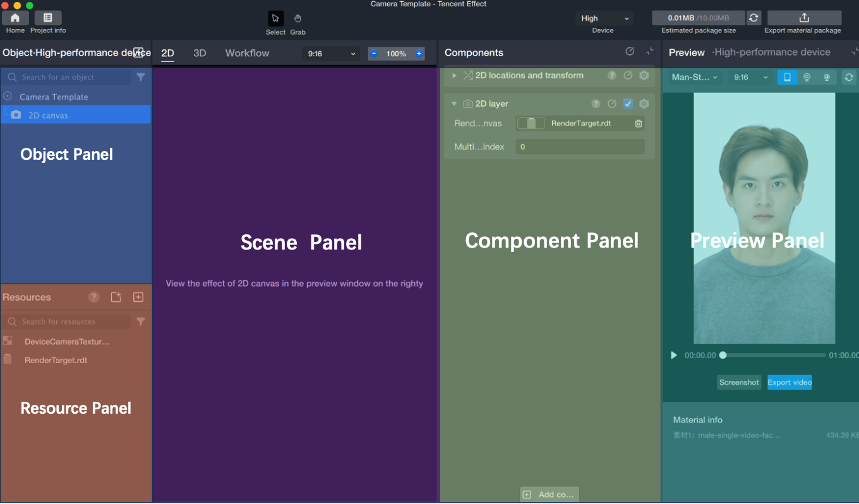The height and width of the screenshot is (504, 859).
Task: Refresh the estimated package size
Action: tap(754, 18)
